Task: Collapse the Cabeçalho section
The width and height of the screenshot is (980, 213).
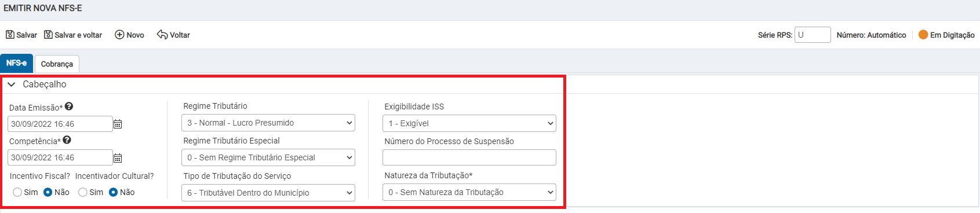Action: 11,85
